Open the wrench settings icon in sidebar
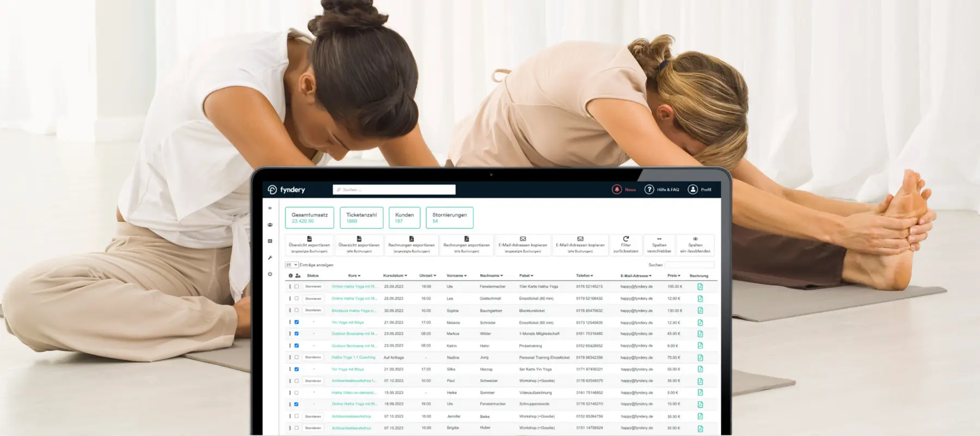The image size is (980, 436). click(x=269, y=258)
